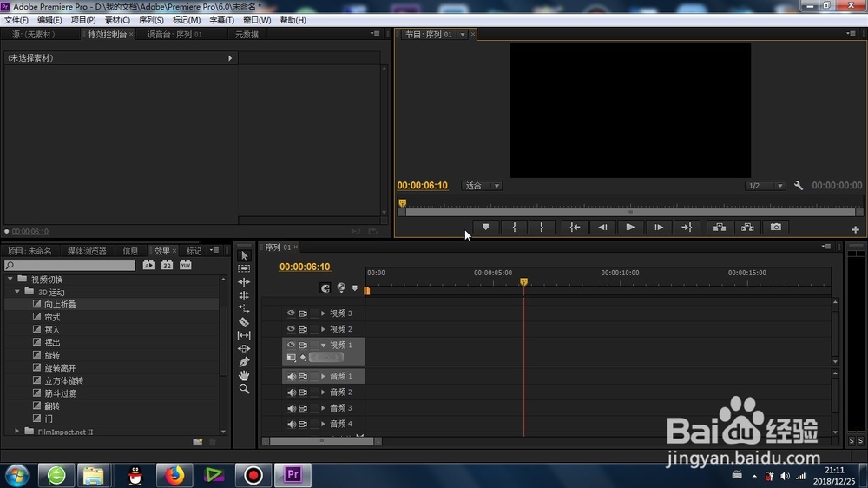Select the 向上折叠 transition
The width and height of the screenshot is (868, 488).
pos(60,304)
